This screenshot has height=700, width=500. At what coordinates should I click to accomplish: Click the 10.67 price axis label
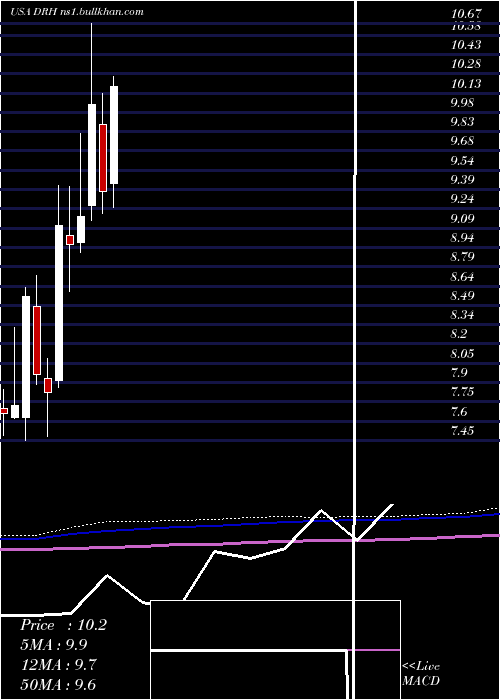coord(466,15)
